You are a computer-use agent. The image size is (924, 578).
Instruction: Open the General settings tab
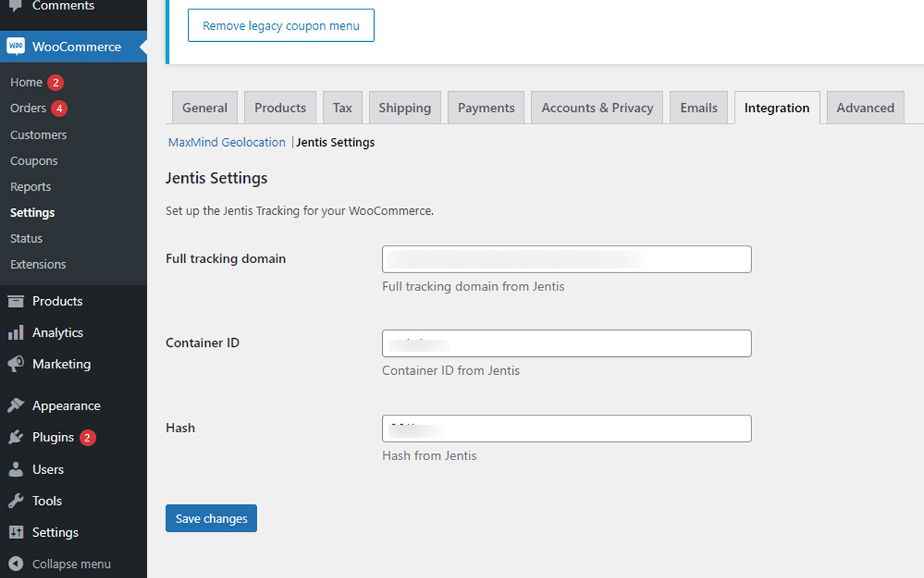pos(204,108)
